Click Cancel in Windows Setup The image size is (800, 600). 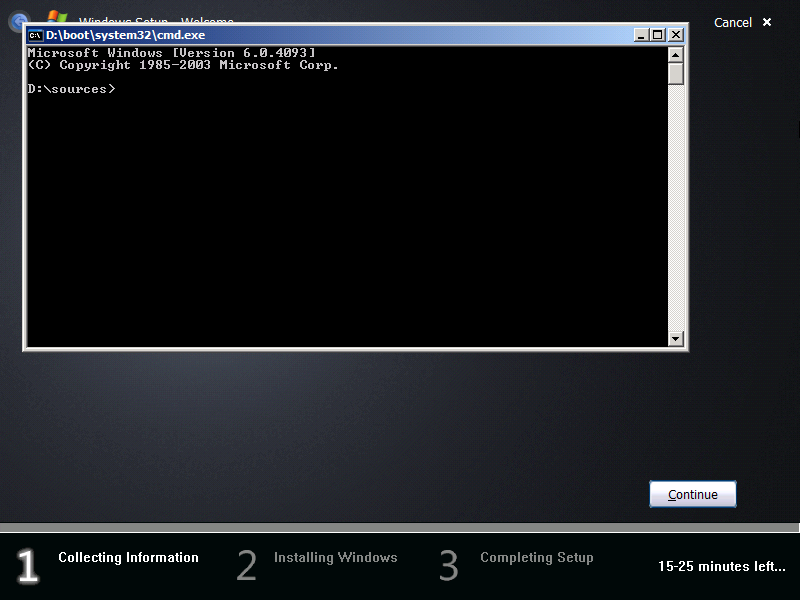point(733,22)
